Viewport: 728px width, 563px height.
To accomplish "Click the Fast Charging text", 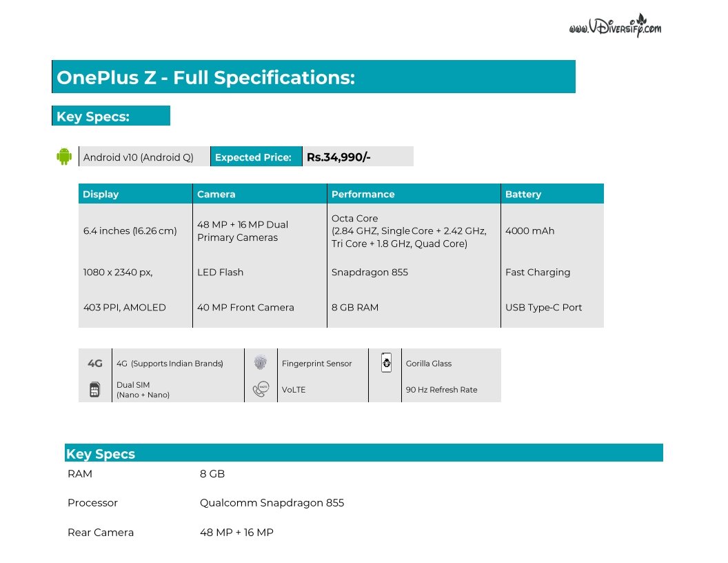I will pyautogui.click(x=538, y=273).
